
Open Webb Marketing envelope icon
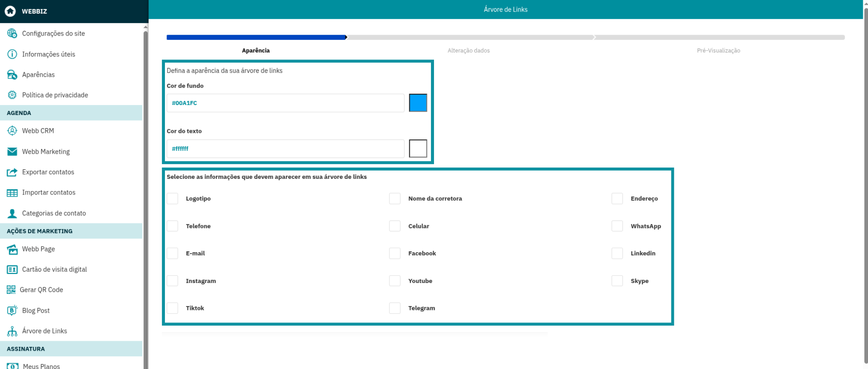coord(12,152)
